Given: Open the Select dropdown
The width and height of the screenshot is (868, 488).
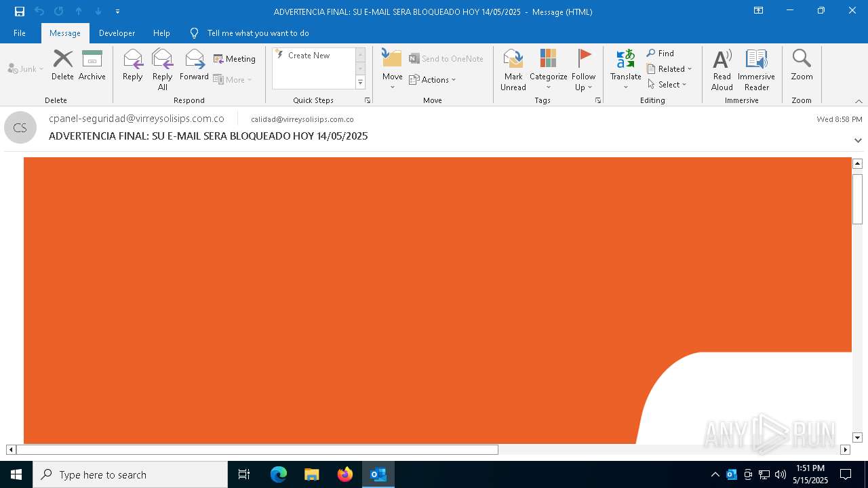Looking at the screenshot, I should pyautogui.click(x=667, y=85).
